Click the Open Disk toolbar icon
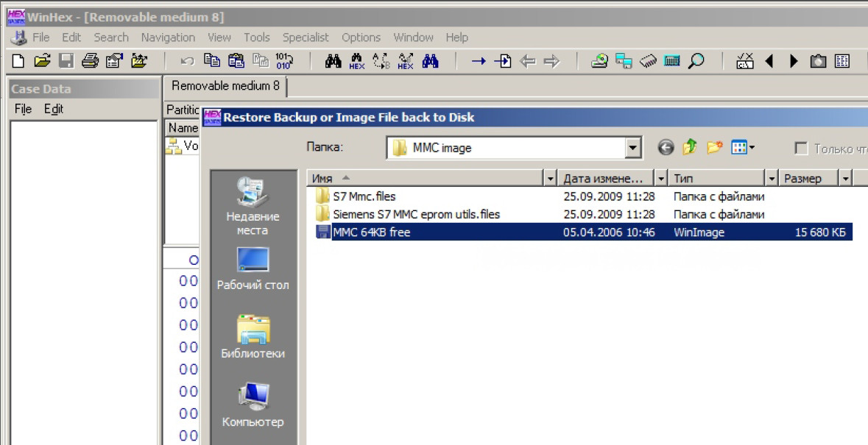Image resolution: width=868 pixels, height=445 pixels. pyautogui.click(x=599, y=61)
